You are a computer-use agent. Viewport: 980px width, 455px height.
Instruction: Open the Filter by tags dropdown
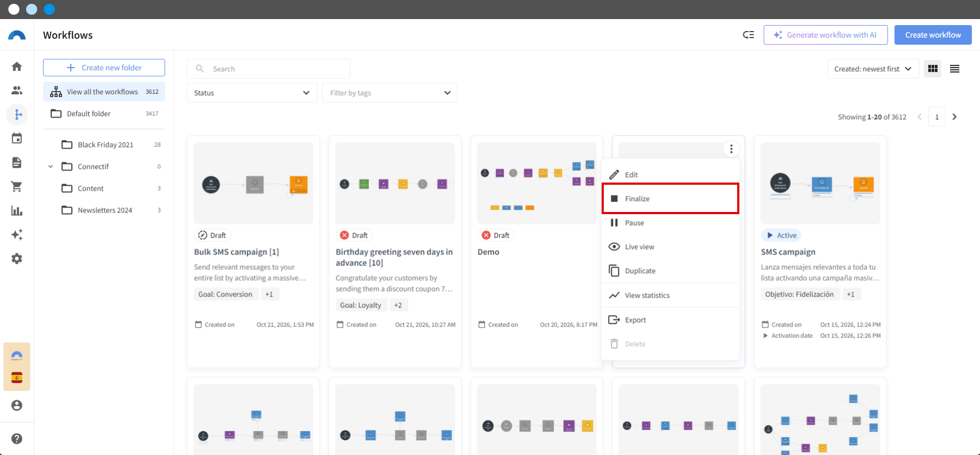tap(390, 93)
